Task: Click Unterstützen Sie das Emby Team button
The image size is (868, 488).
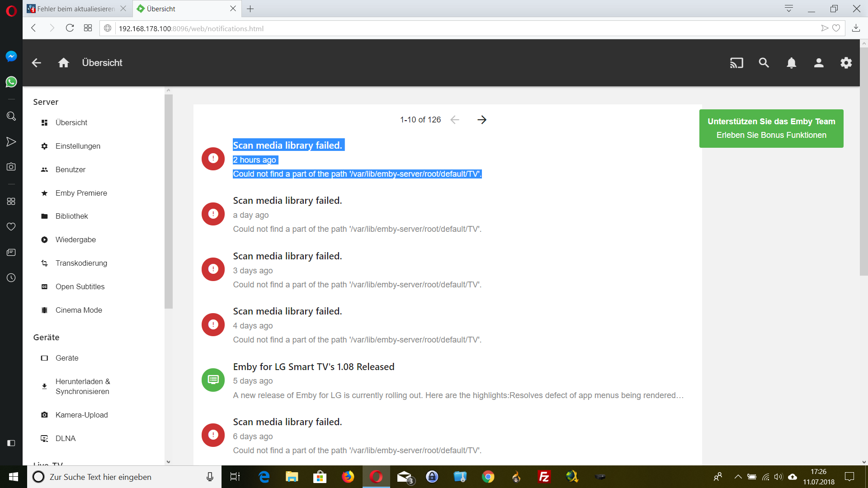Action: coord(771,128)
